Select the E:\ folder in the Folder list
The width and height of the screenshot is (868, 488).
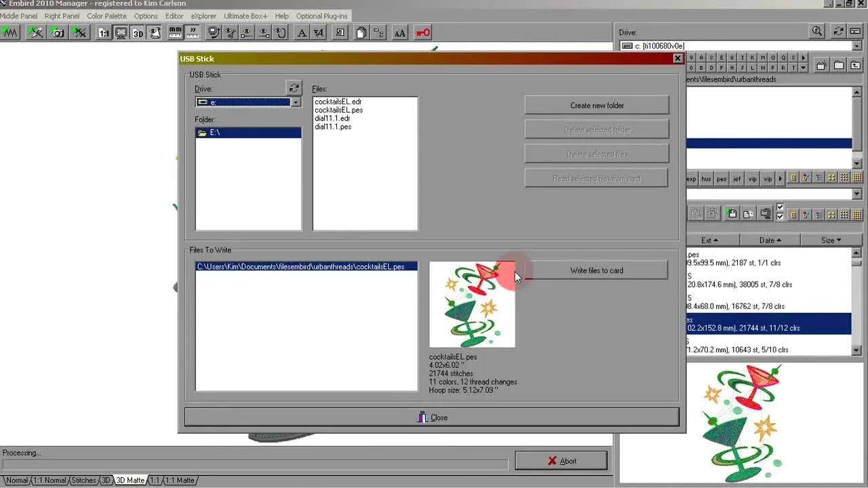pos(248,132)
